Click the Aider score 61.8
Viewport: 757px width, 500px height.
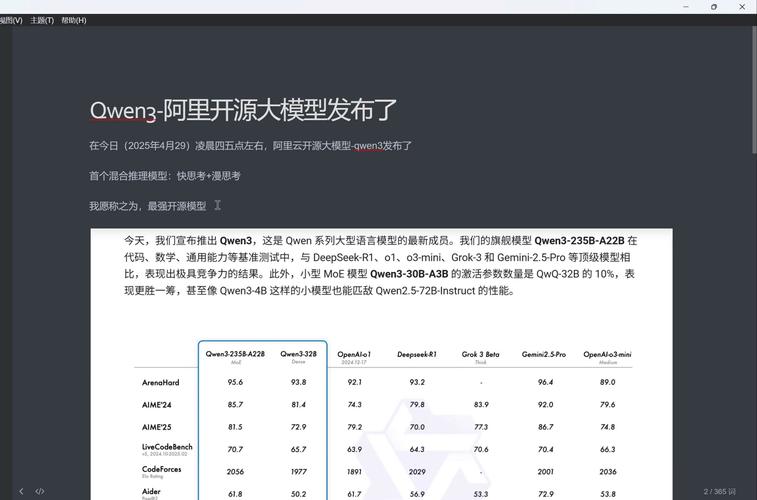click(x=235, y=494)
